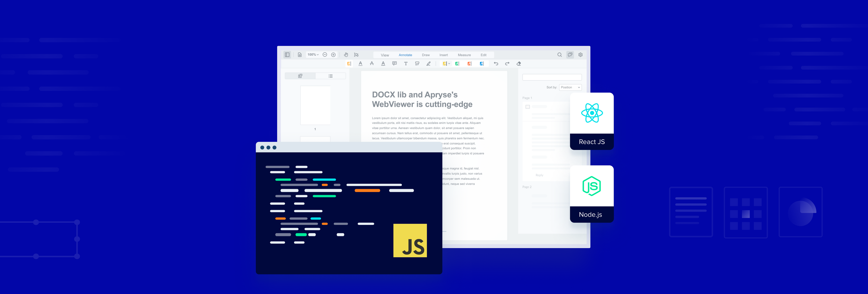
Task: Select the squiggly underline tool
Action: (383, 63)
